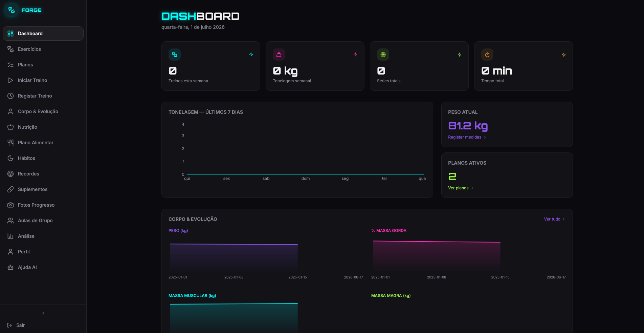Click the Corpo & Evolução person icon
The height and width of the screenshot is (333, 644).
pos(10,111)
